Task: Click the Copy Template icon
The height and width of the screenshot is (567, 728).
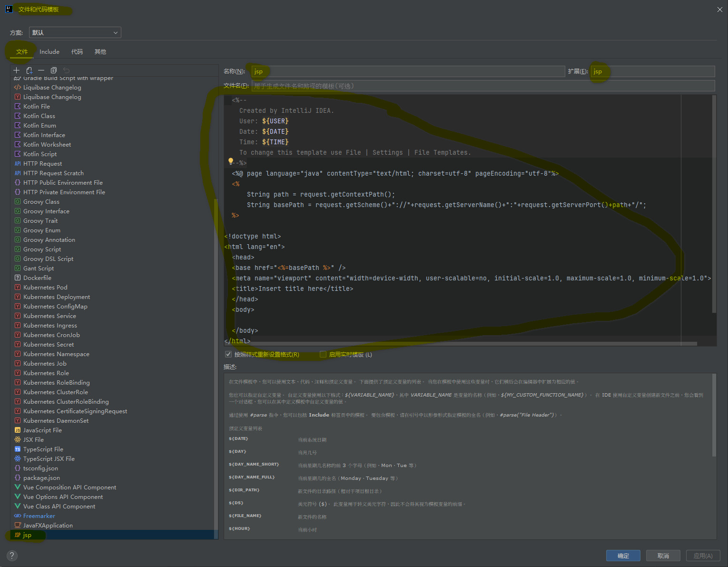Action: (x=54, y=70)
